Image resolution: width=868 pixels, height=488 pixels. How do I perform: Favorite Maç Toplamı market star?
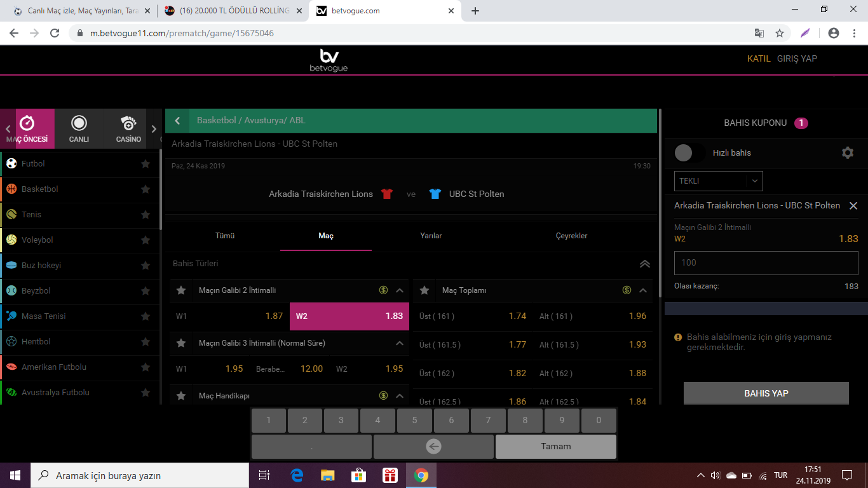[x=424, y=290]
